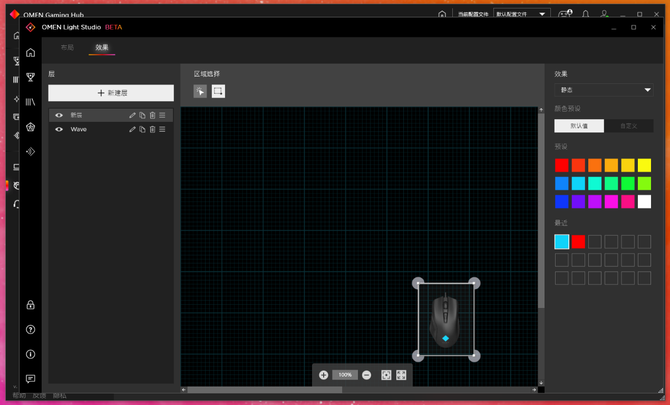Toggle visibility of the 新层 layer
The image size is (670, 405).
pos(59,115)
